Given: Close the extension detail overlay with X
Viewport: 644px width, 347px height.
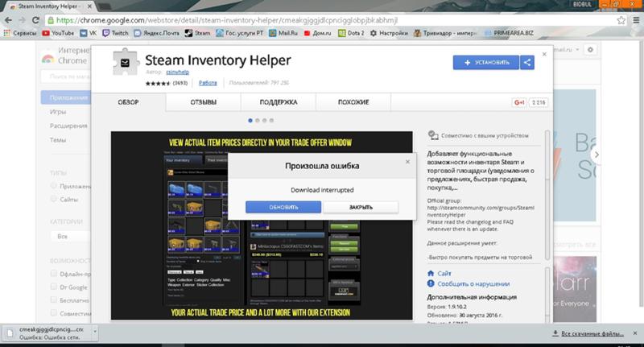Looking at the screenshot, I should [544, 54].
